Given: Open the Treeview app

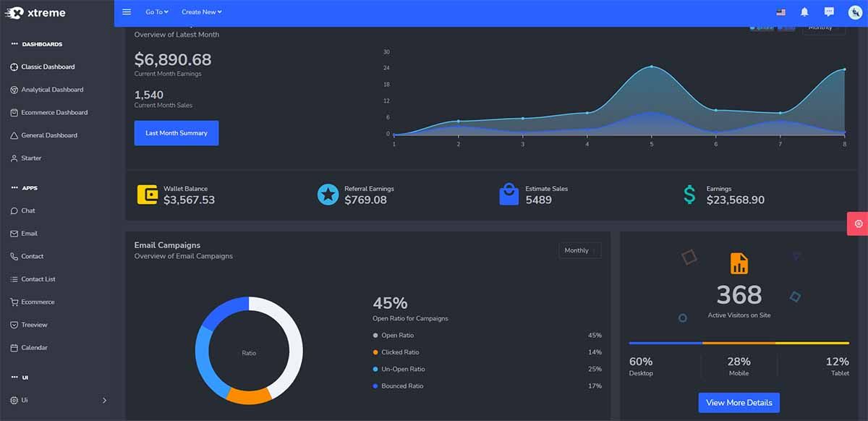Looking at the screenshot, I should coord(34,325).
